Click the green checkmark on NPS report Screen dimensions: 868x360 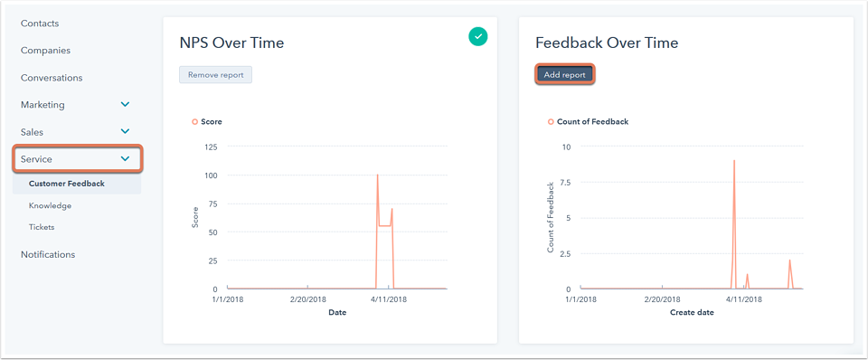[478, 36]
